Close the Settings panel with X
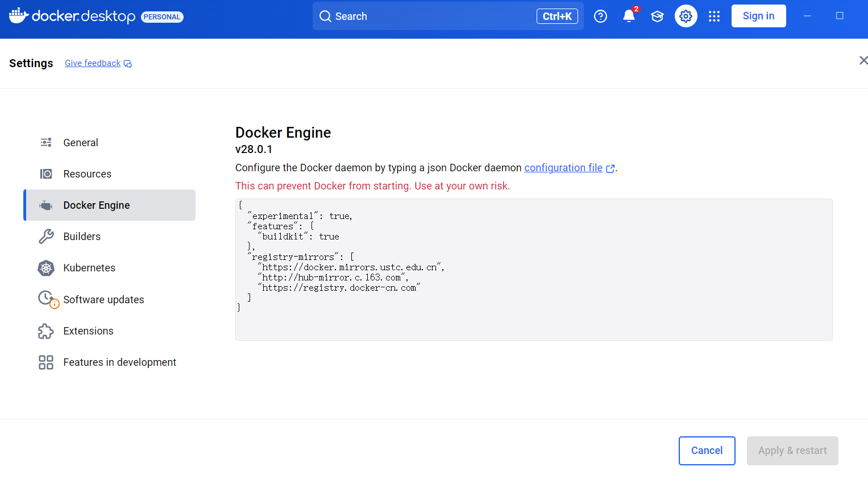868x479 pixels. (x=863, y=60)
